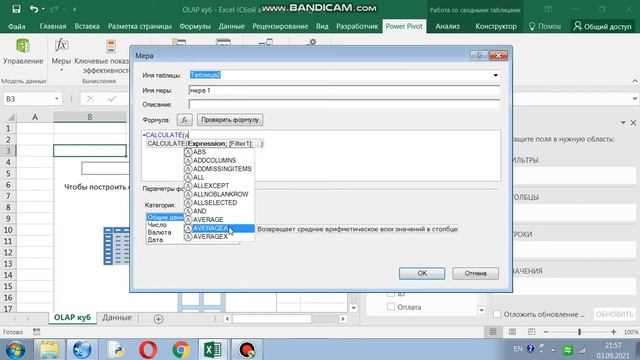Click the ОБНОВИТЬ button
Screen dimensions: 640x360
pos(614,314)
